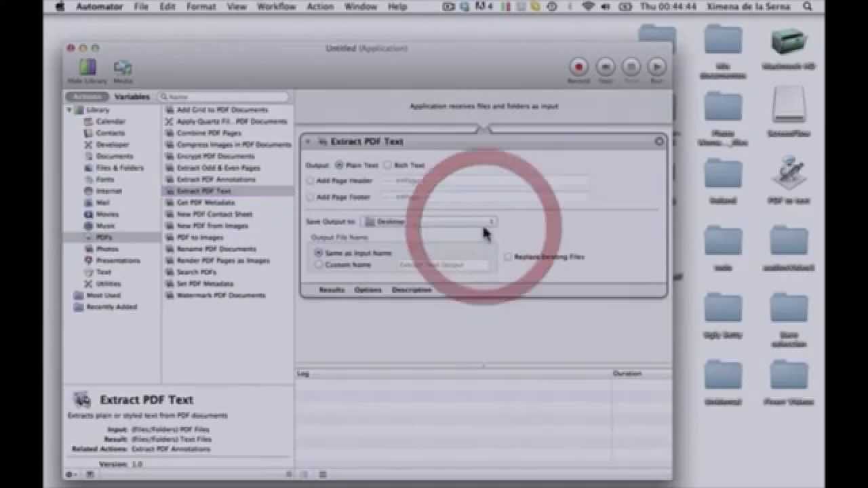Enable Add Page Header checkbox
This screenshot has height=488, width=868.
click(x=311, y=181)
